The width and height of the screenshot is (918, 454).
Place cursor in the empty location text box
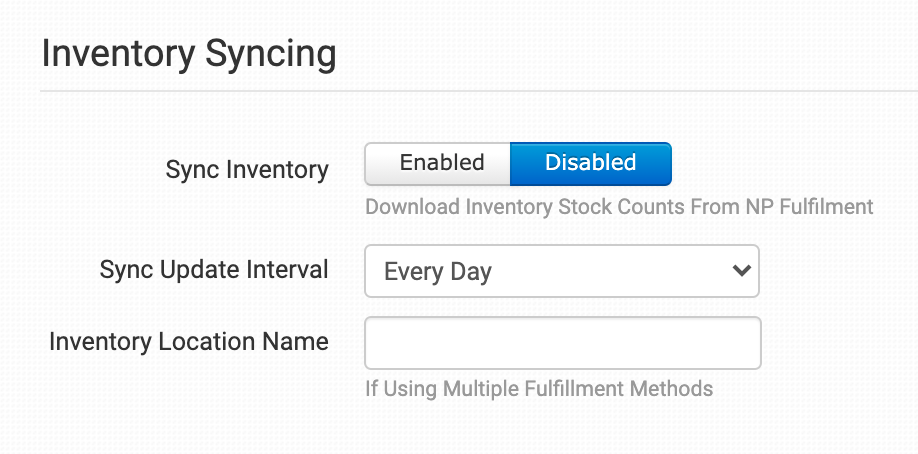click(562, 343)
